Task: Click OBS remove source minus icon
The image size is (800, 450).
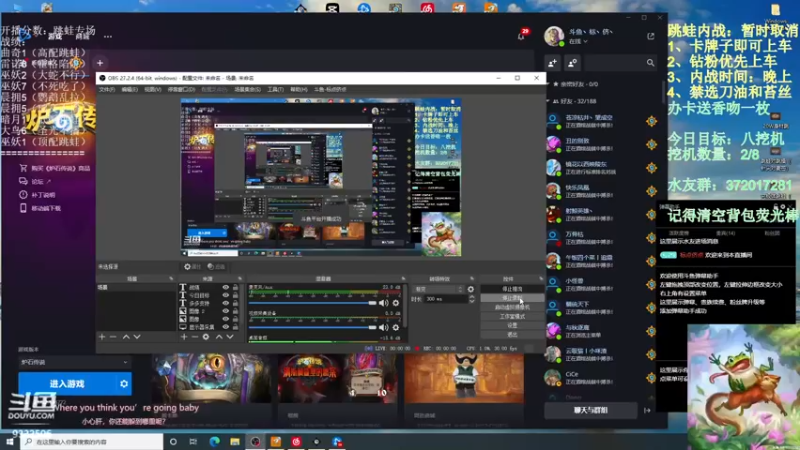Action: [x=194, y=337]
